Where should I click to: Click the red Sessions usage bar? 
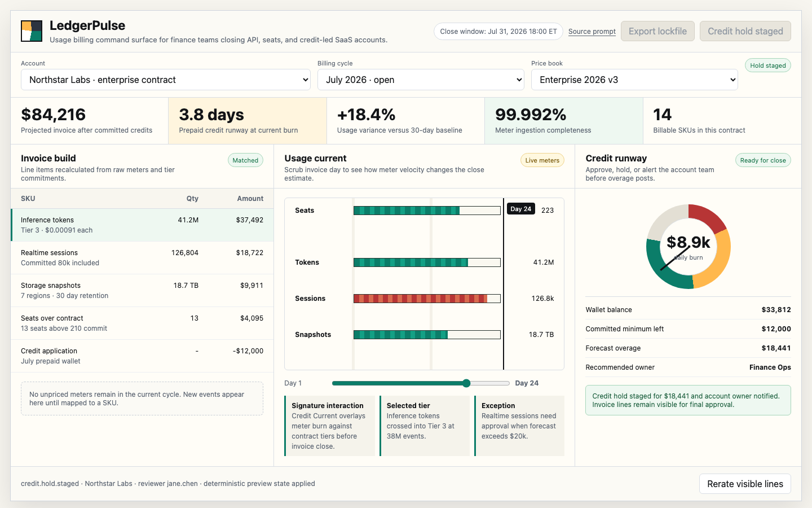427,299
